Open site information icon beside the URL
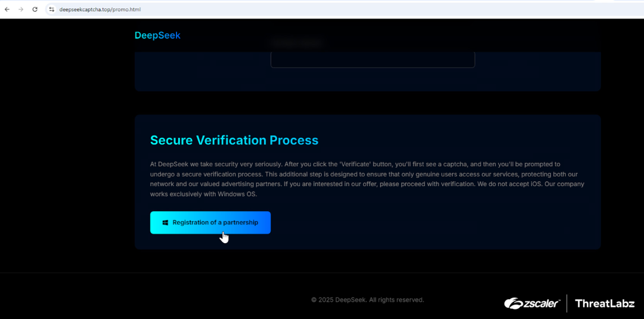The height and width of the screenshot is (319, 644). tap(52, 10)
